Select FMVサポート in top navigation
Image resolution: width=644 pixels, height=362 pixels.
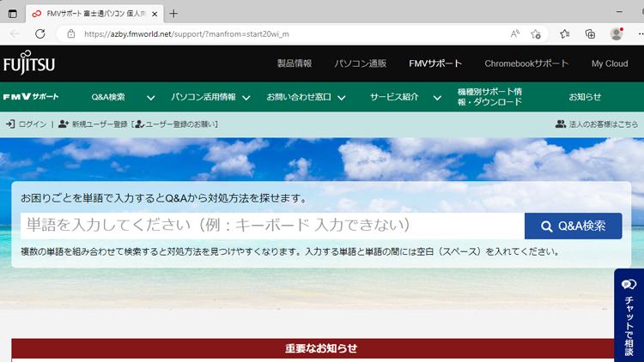[x=435, y=63]
